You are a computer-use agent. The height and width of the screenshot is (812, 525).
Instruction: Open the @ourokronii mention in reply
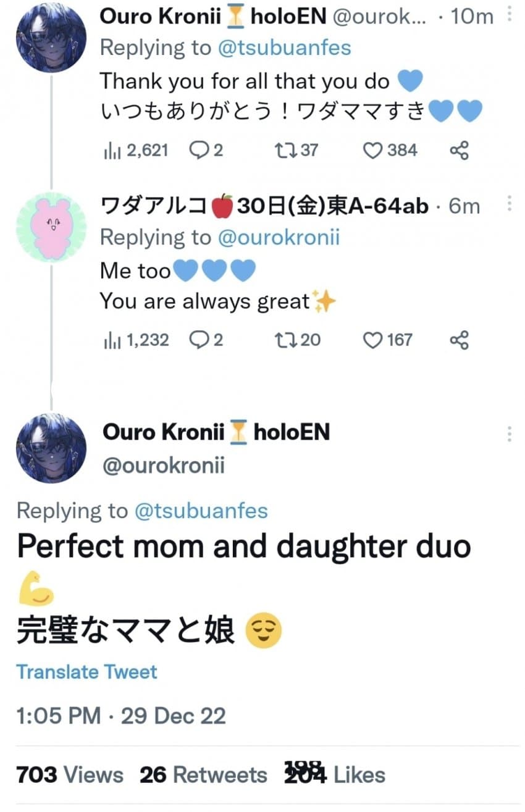click(279, 237)
